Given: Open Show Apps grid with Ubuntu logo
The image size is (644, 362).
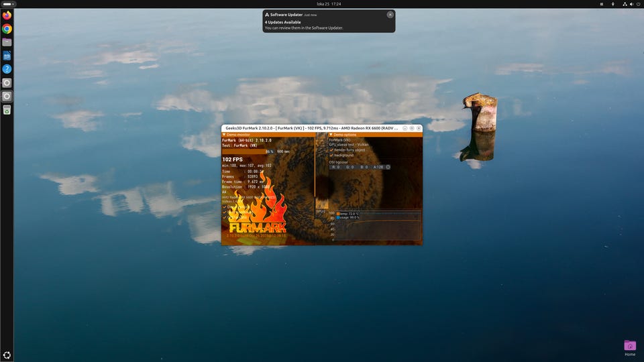Looking at the screenshot, I should coord(7,355).
